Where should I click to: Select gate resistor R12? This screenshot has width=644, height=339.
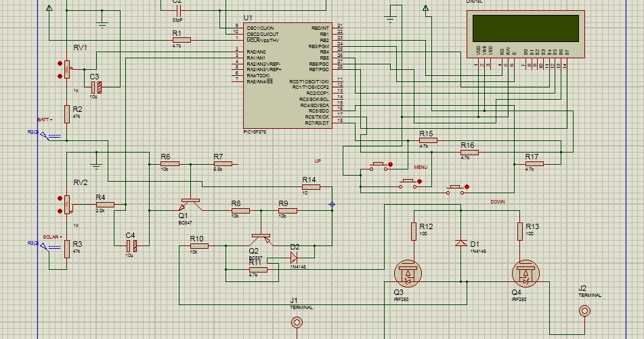[414, 231]
